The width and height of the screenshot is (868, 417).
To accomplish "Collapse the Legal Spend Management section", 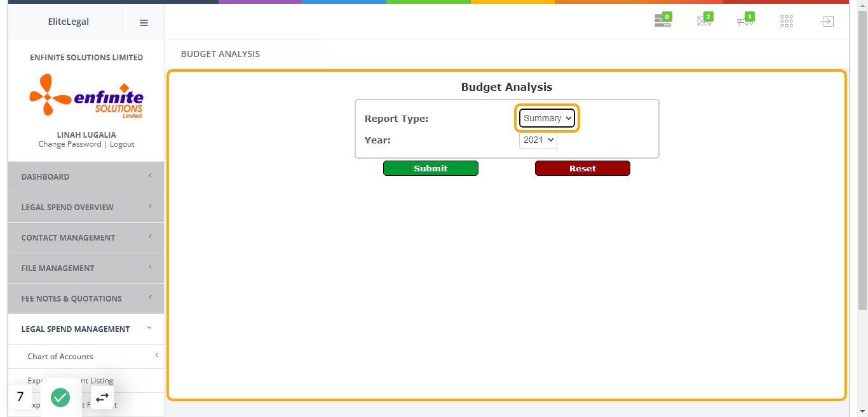I will (x=86, y=329).
